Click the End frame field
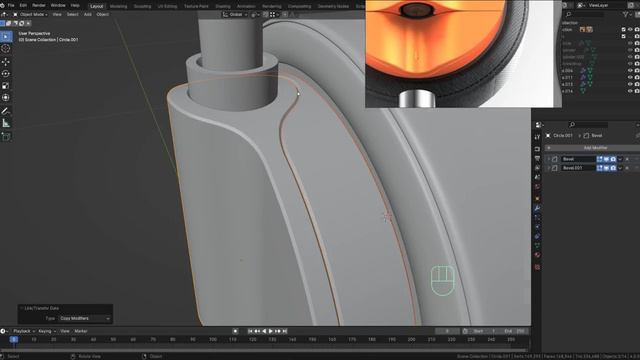This screenshot has width=640, height=360. coord(514,331)
